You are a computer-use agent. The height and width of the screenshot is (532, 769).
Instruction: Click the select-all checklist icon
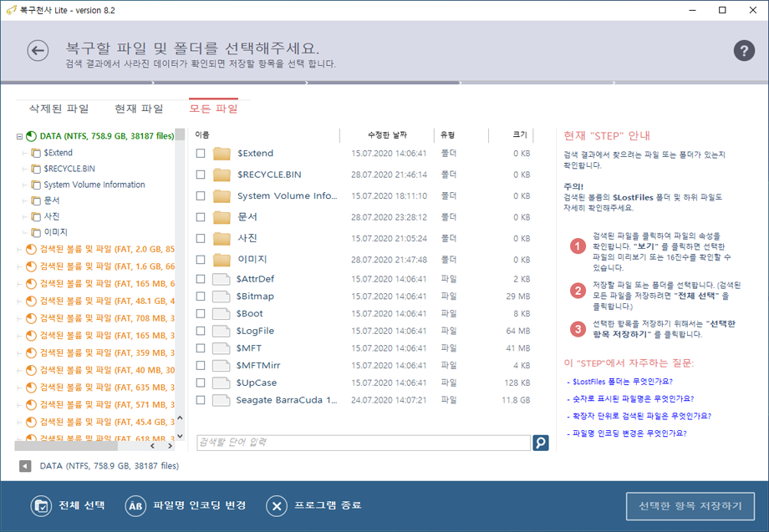point(41,505)
